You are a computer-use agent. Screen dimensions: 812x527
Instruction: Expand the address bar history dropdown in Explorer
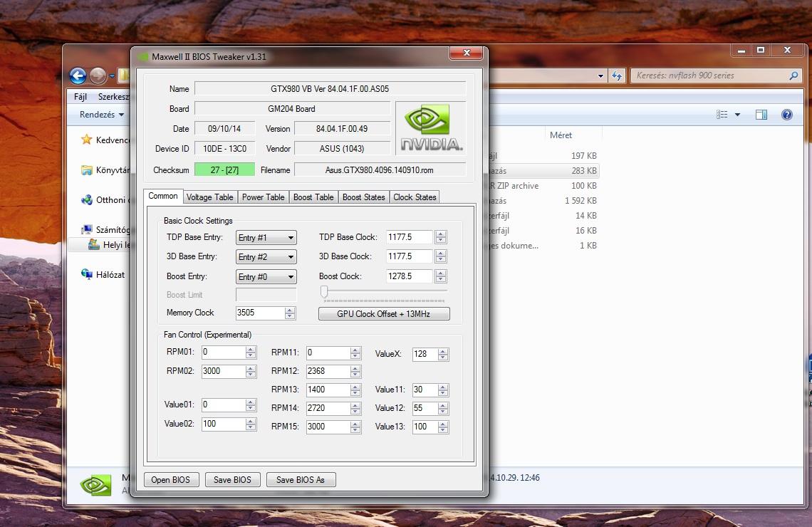coord(600,75)
